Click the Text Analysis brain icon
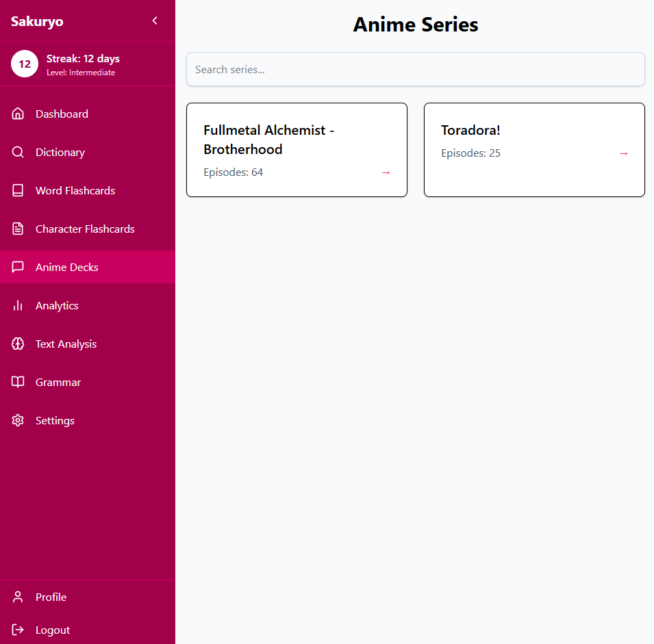This screenshot has width=654, height=644. click(18, 344)
